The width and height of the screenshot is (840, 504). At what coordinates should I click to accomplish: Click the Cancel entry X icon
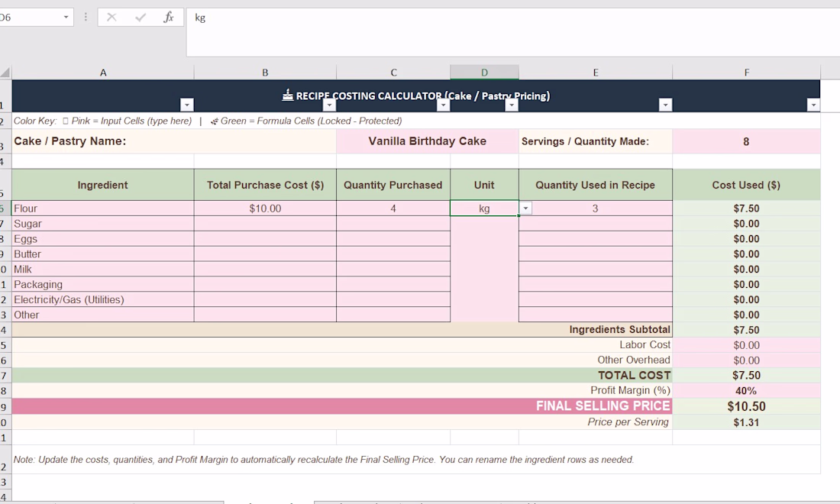point(111,17)
